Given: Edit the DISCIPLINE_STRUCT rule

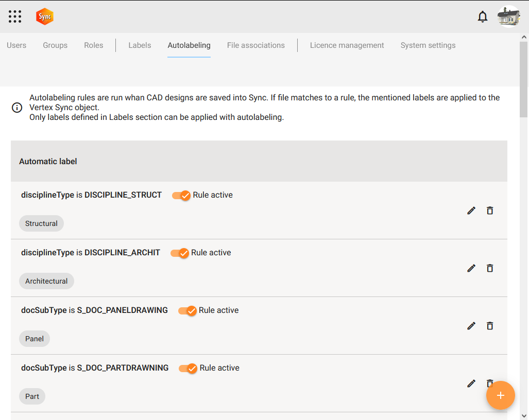Looking at the screenshot, I should [471, 211].
